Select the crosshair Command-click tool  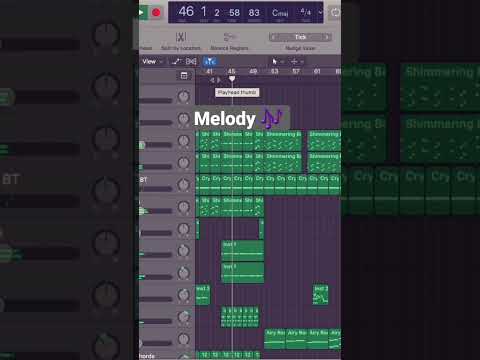pos(294,61)
